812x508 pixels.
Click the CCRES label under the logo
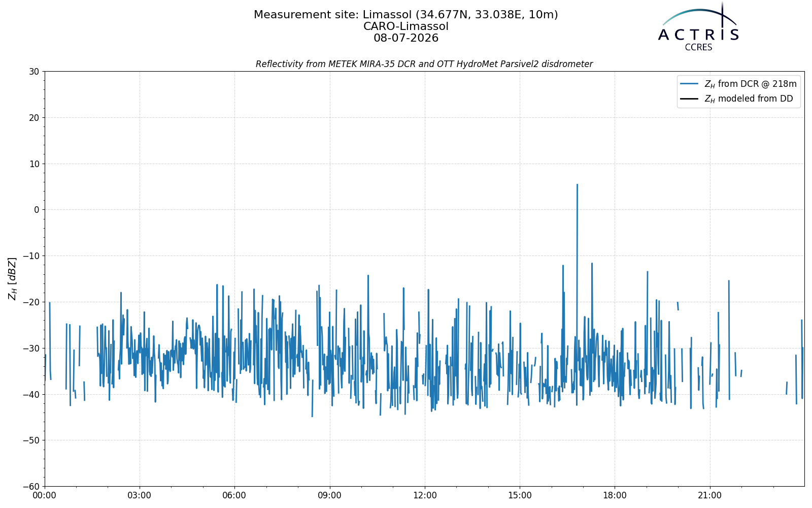pos(698,47)
